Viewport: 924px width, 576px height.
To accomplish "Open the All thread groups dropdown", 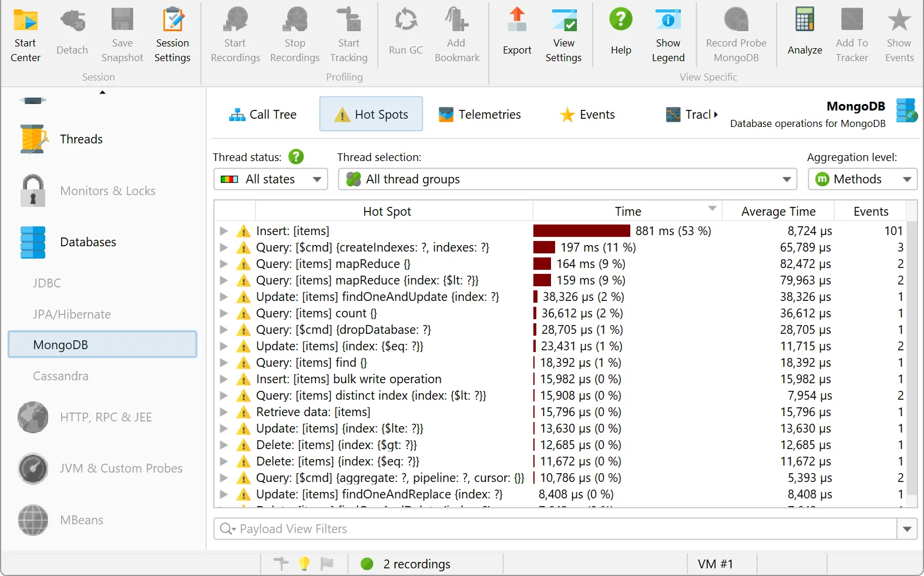I will click(567, 179).
